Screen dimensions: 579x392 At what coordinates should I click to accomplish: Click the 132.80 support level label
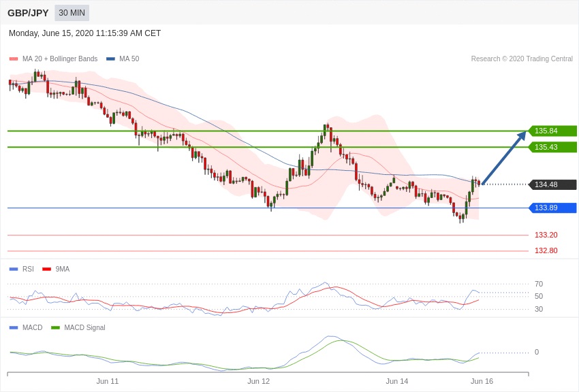point(546,250)
